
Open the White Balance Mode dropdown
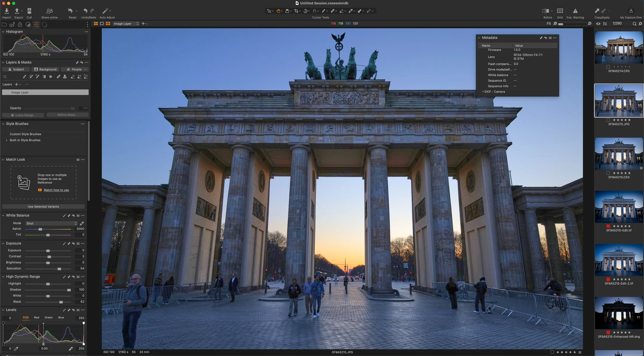tap(51, 223)
